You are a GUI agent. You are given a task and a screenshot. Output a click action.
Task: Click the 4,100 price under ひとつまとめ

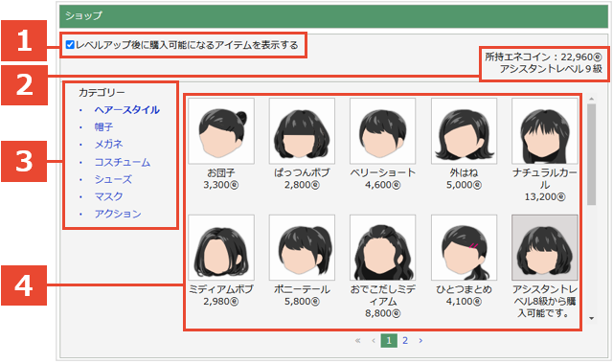point(464,302)
